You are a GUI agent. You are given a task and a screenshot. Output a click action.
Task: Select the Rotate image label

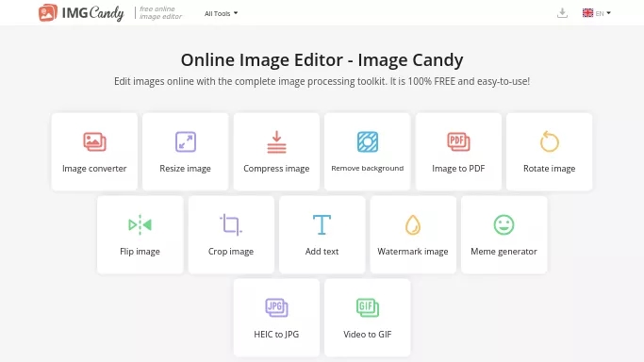click(x=549, y=169)
